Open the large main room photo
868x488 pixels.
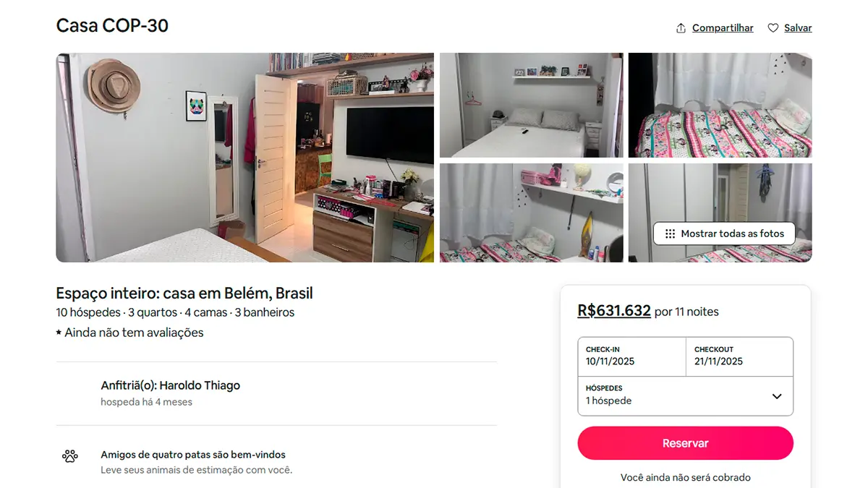(245, 158)
